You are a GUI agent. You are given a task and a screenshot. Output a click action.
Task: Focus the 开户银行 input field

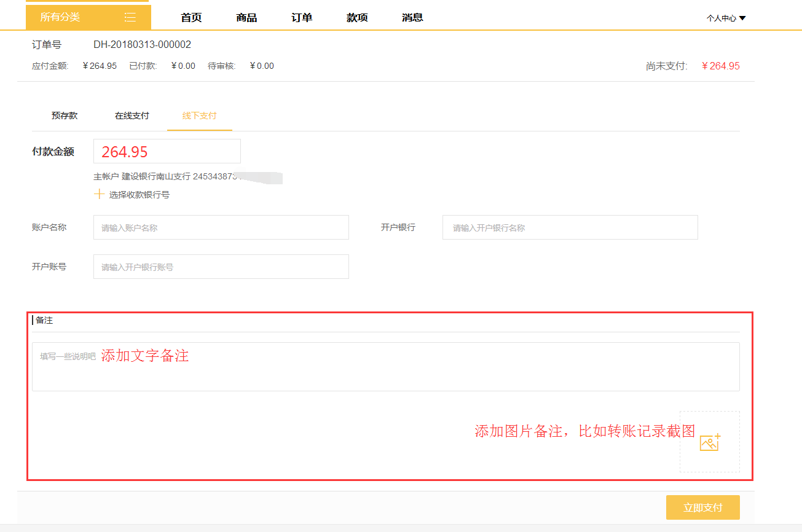[570, 227]
